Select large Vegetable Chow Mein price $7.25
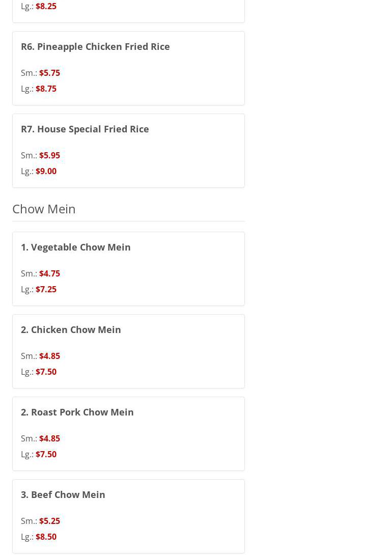 coord(46,289)
